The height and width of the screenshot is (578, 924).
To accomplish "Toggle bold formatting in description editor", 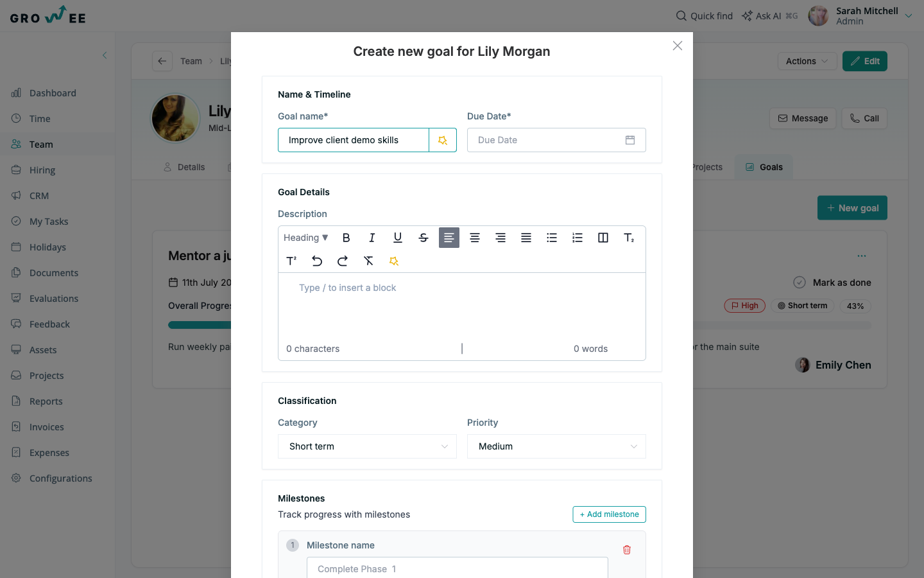I will (x=346, y=238).
